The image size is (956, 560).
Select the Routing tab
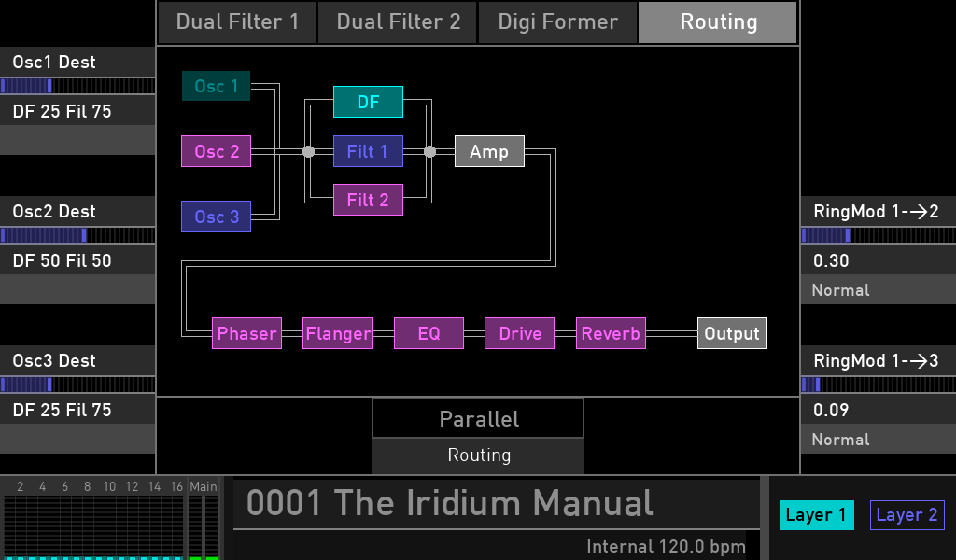coord(718,22)
